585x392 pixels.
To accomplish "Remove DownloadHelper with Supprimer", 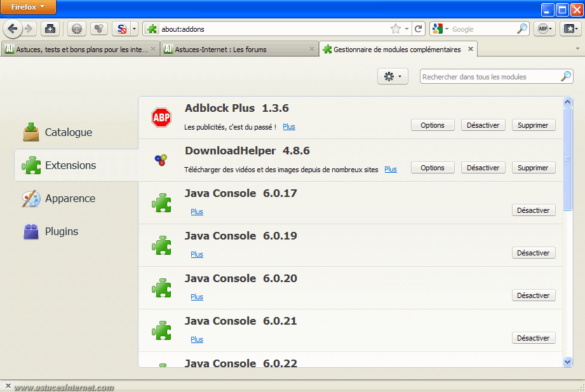I will [x=533, y=168].
